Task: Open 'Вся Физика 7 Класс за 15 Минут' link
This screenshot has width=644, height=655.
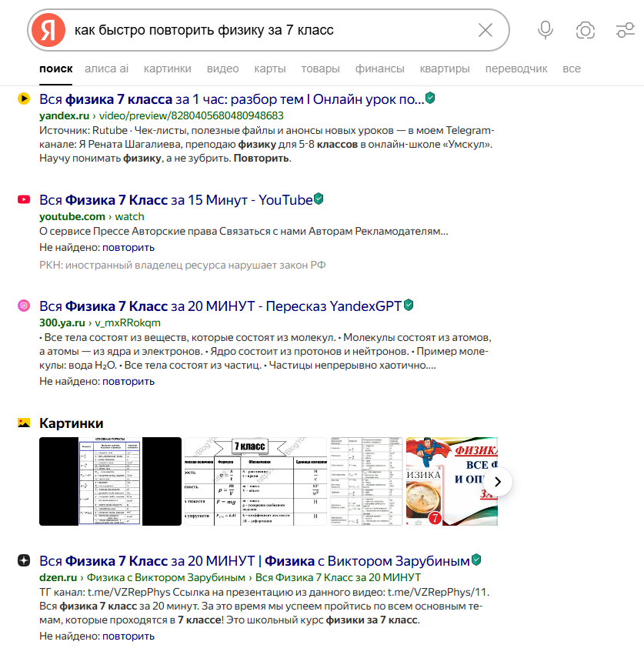Action: [175, 200]
